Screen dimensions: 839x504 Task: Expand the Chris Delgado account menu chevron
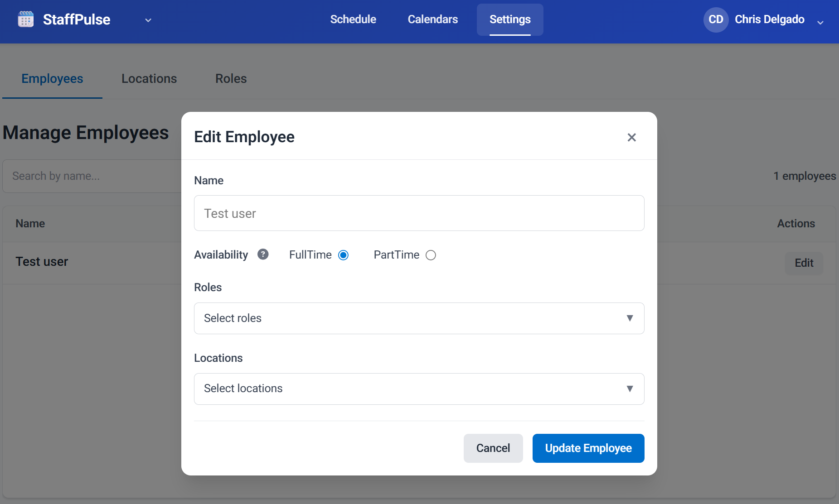[x=820, y=22]
